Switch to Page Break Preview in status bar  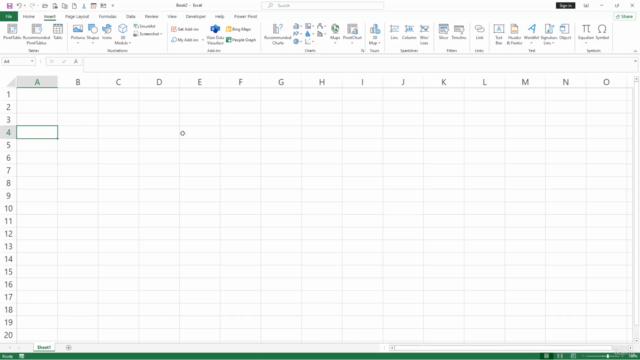573,356
